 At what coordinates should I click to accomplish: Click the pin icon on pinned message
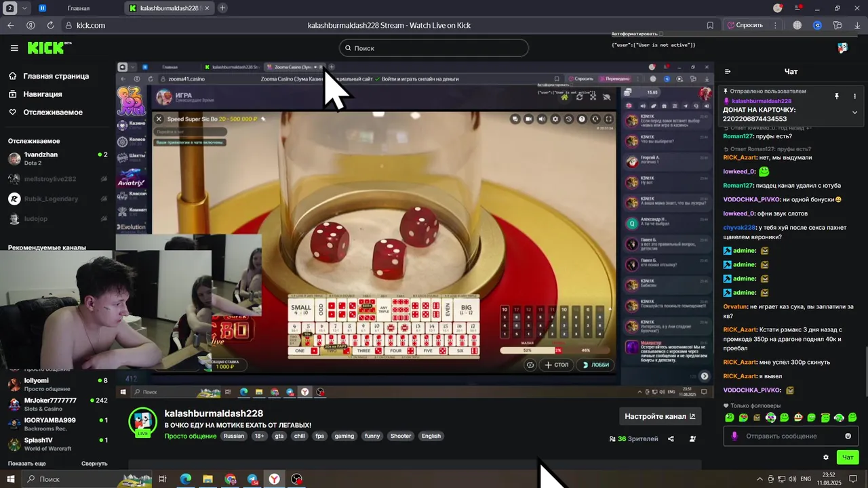point(836,96)
